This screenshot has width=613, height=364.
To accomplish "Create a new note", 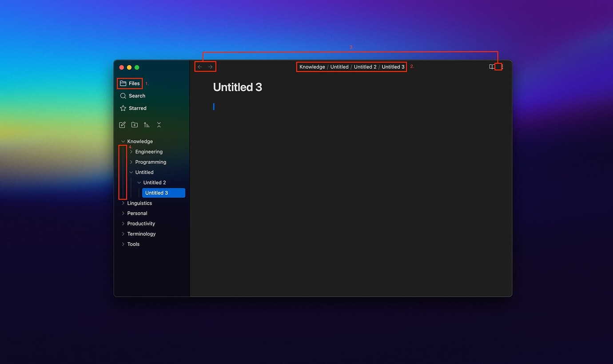I will point(122,125).
